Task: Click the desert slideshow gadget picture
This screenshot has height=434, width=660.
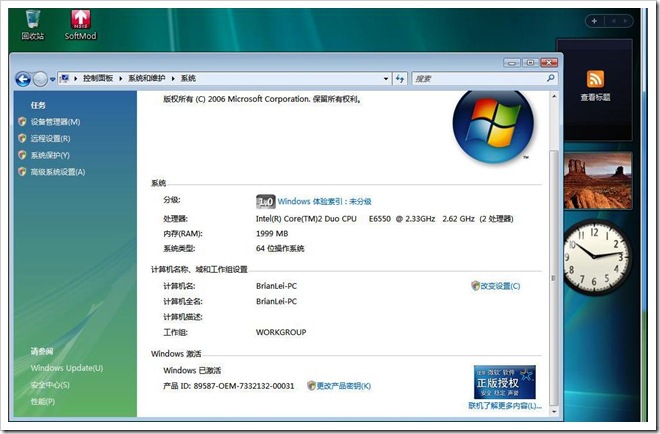Action: pyautogui.click(x=598, y=181)
